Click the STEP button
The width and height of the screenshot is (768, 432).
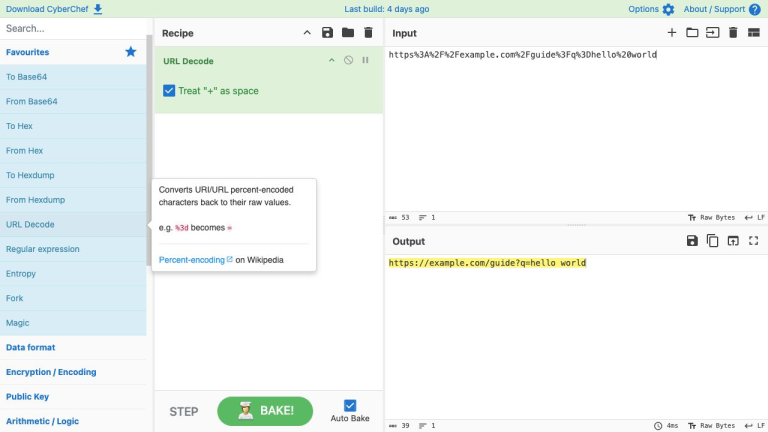click(184, 411)
